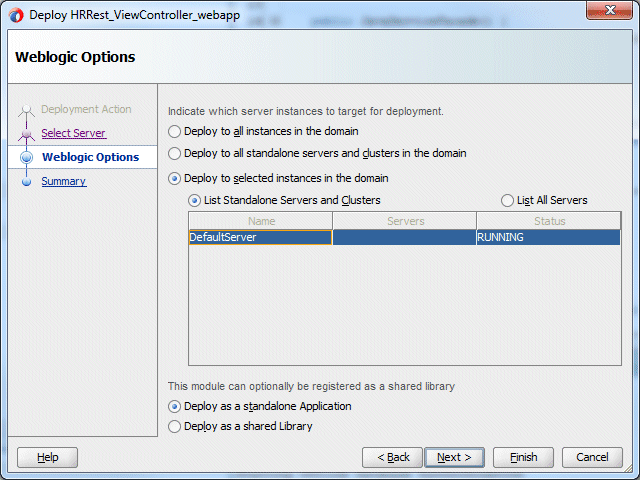Click the Back button
This screenshot has height=480, width=640.
[x=392, y=458]
